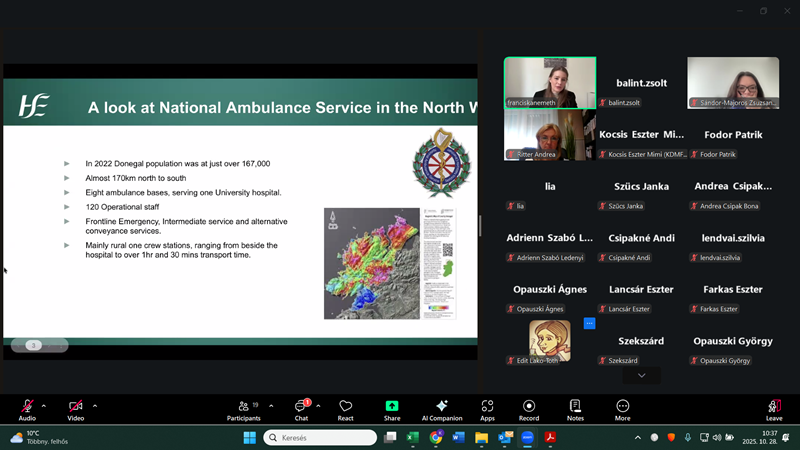The image size is (800, 450).
Task: Open the Apps menu in toolbar
Action: point(487,408)
